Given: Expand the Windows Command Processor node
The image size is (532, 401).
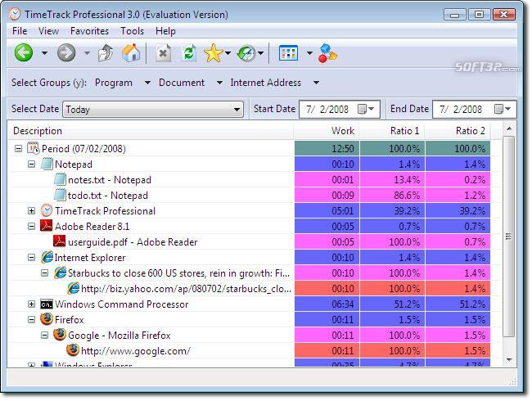Looking at the screenshot, I should (32, 304).
